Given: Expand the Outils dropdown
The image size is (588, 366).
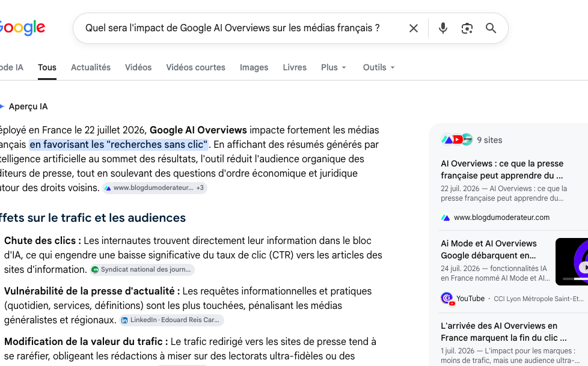Looking at the screenshot, I should pyautogui.click(x=379, y=67).
